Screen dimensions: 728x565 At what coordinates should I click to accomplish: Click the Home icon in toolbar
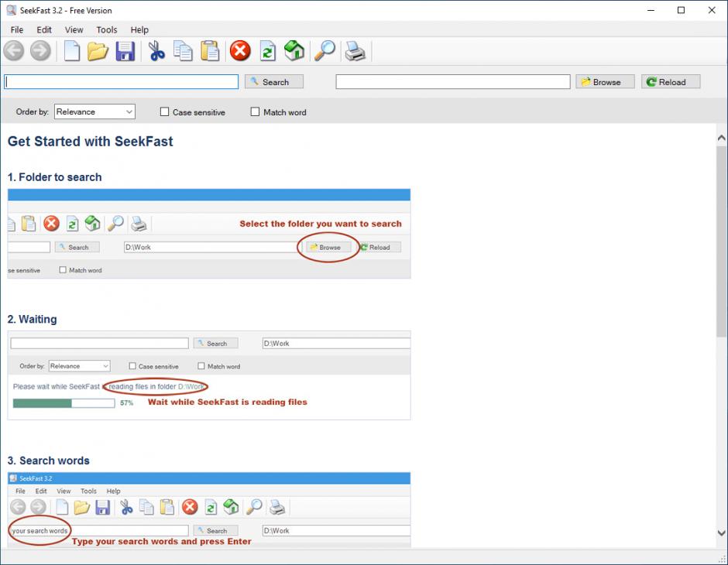coord(294,51)
